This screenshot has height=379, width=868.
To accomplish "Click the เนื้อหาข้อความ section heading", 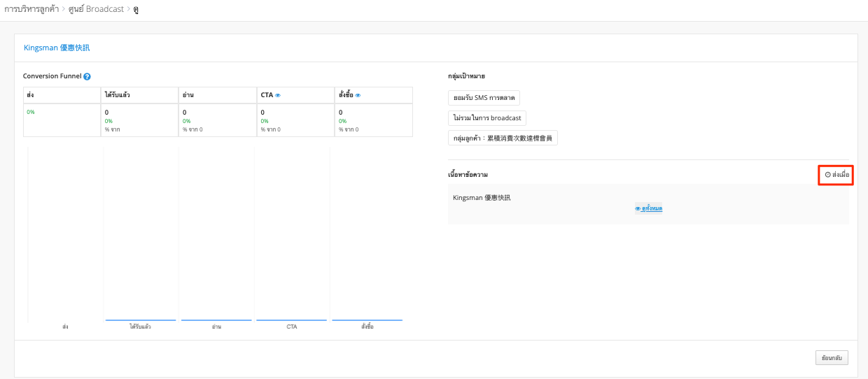I will point(468,173).
